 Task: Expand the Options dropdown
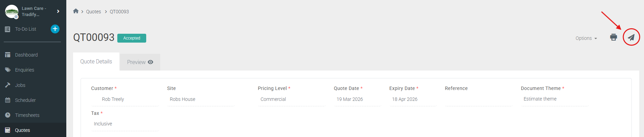586,38
